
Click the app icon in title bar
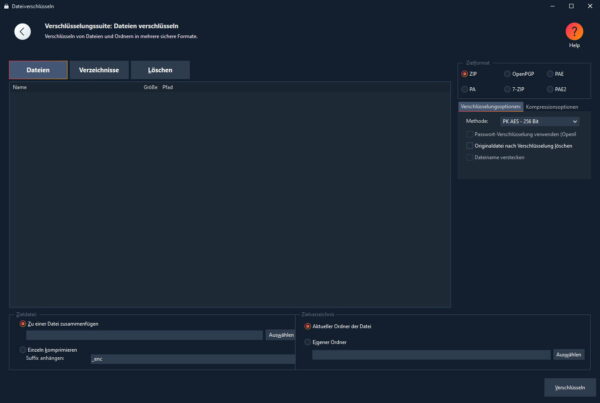(6, 5)
